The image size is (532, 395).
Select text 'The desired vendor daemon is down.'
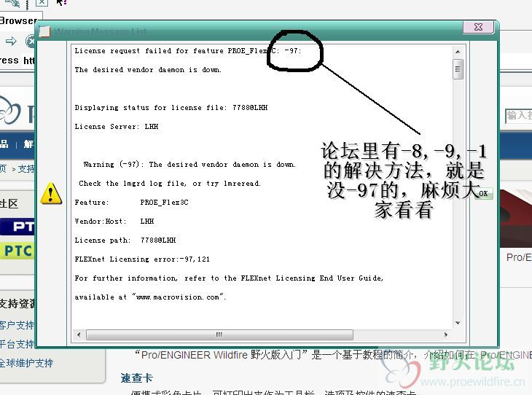point(148,69)
